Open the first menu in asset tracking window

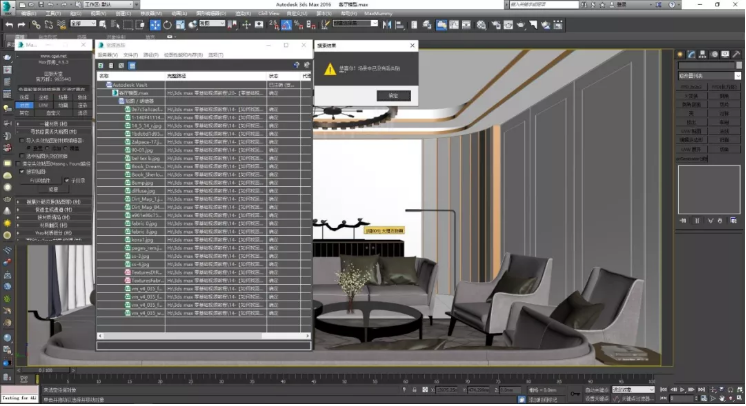point(107,54)
